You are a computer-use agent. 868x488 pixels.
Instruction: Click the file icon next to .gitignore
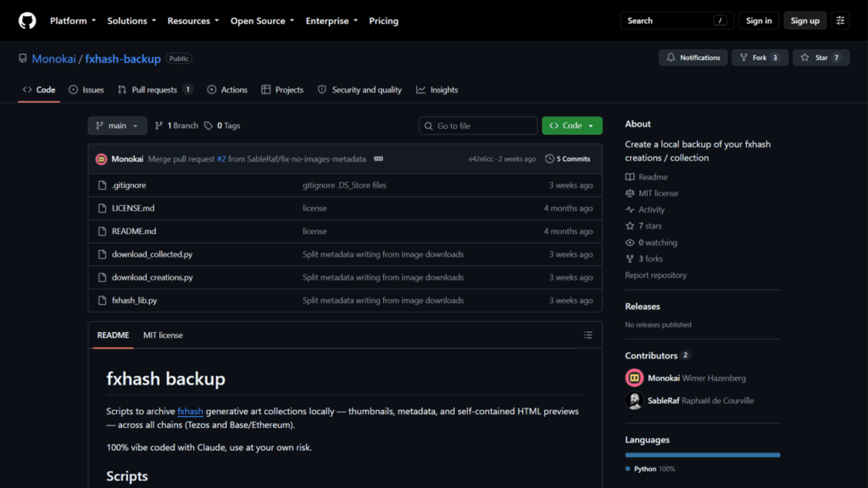102,186
